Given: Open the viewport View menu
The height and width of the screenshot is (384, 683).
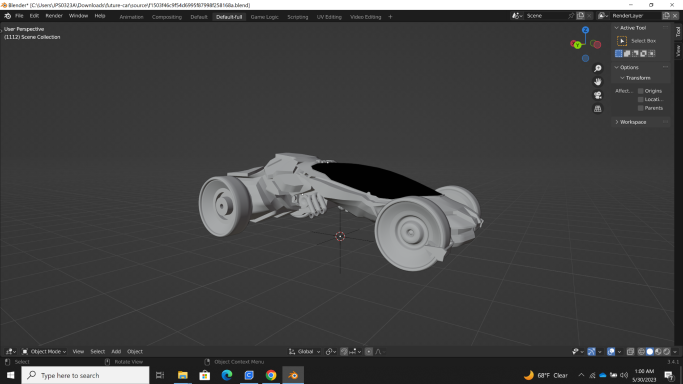Looking at the screenshot, I should (78, 352).
